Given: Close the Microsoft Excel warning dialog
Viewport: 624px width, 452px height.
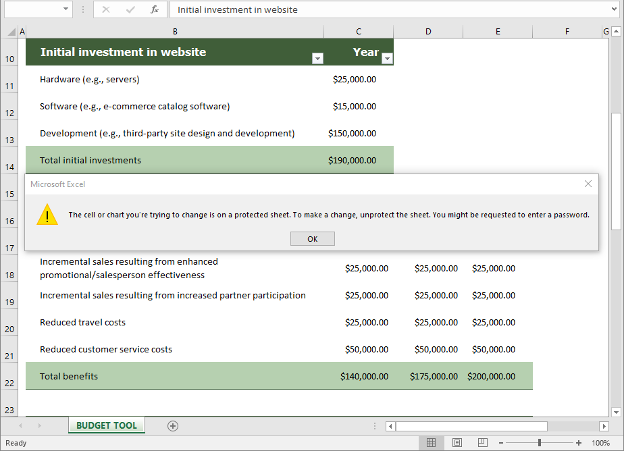Looking at the screenshot, I should [588, 184].
